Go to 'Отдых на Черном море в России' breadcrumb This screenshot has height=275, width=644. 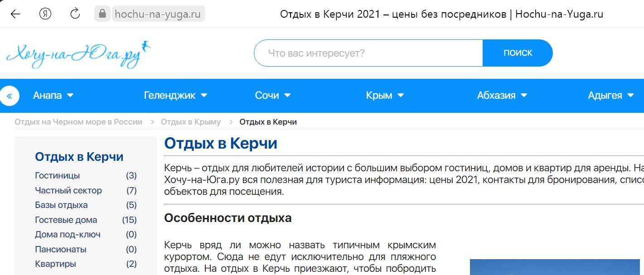(x=78, y=122)
